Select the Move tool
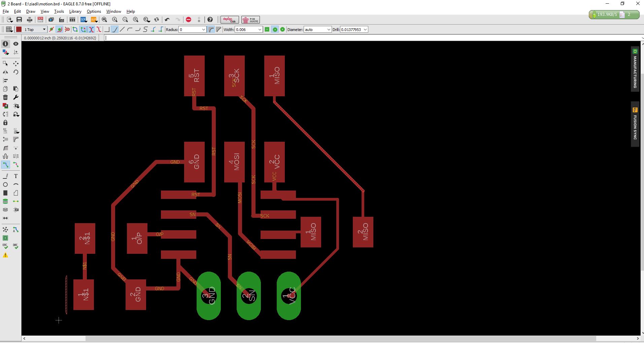Viewport: 644px width, 343px height. [x=15, y=64]
